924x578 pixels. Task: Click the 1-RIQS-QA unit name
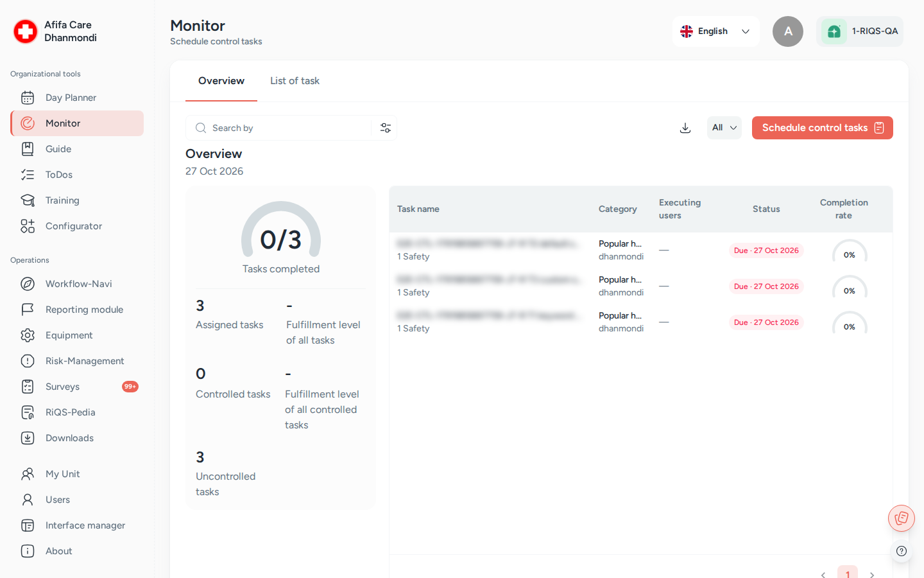point(875,31)
